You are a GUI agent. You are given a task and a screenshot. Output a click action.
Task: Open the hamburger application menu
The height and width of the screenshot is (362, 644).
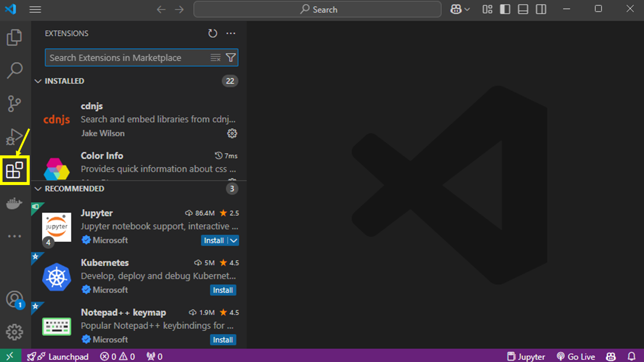point(35,10)
